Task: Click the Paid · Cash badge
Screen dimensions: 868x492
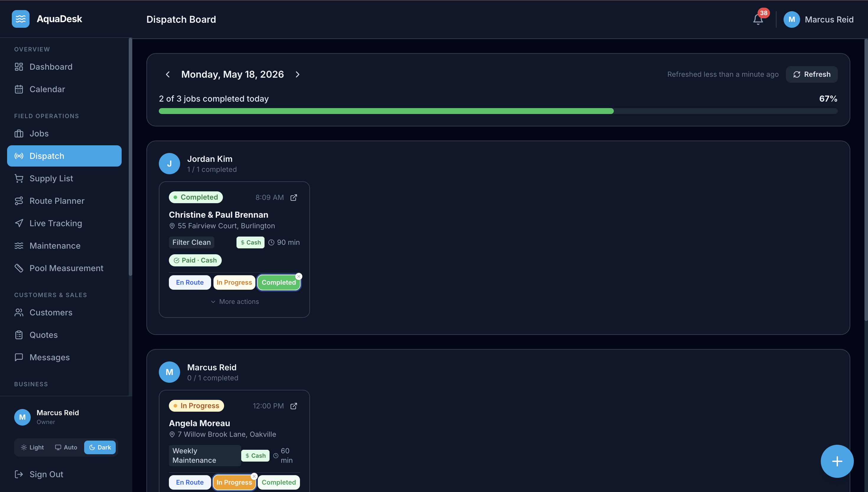Action: 195,260
